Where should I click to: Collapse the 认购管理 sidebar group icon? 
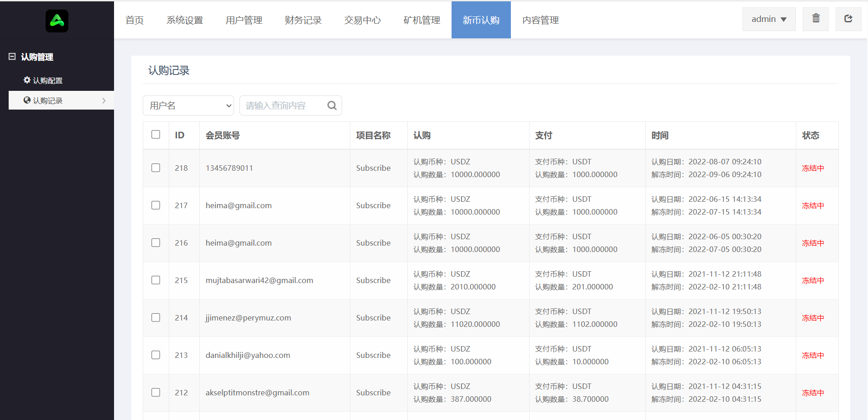click(12, 57)
